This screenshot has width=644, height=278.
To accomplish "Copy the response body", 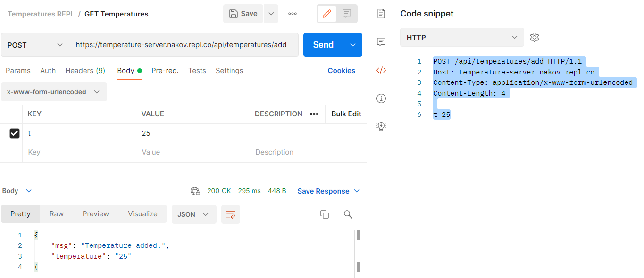I will click(325, 214).
